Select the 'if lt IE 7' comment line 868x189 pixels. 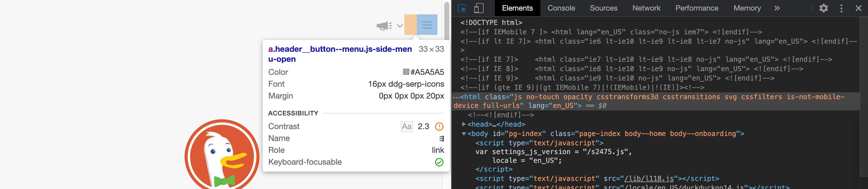tap(659, 46)
